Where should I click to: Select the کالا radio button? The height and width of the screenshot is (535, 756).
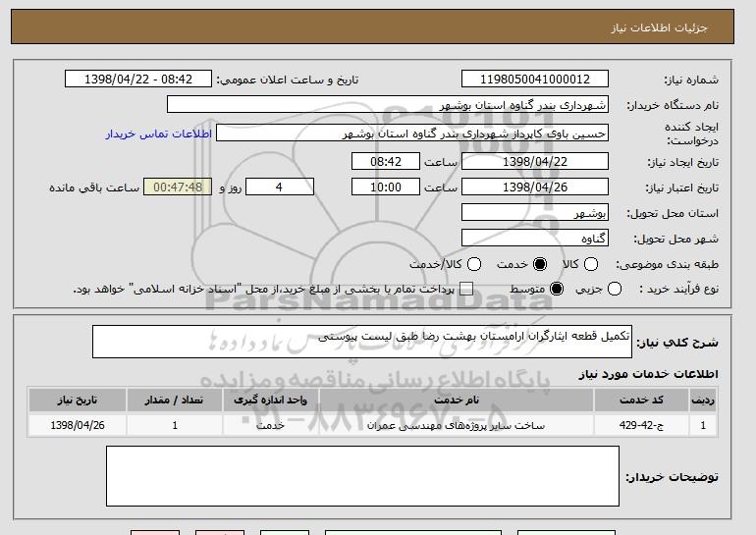click(x=591, y=264)
